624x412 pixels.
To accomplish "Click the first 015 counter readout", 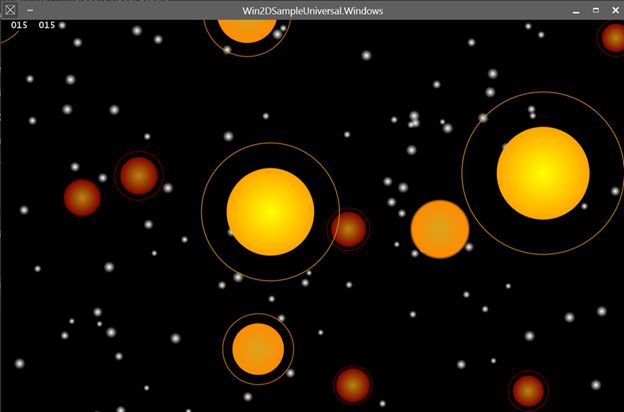I will [19, 25].
